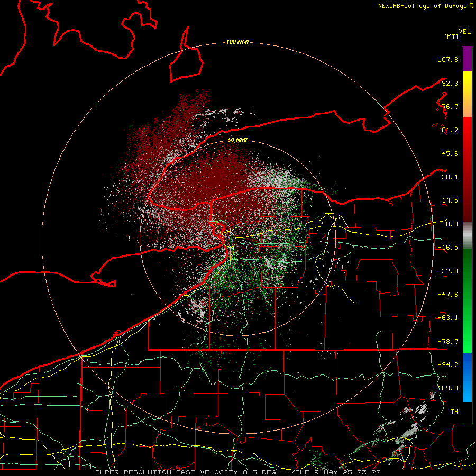
Task: Click the VEL legend title
Action: (x=464, y=32)
